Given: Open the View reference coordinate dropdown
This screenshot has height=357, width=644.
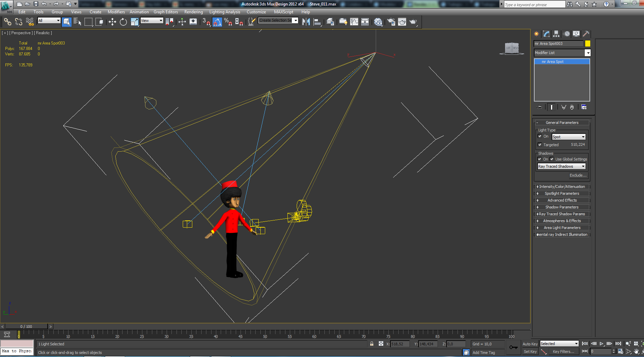Looking at the screenshot, I should [152, 21].
